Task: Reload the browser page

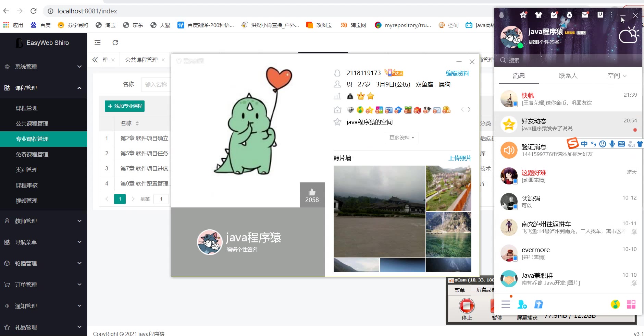Action: (x=33, y=11)
